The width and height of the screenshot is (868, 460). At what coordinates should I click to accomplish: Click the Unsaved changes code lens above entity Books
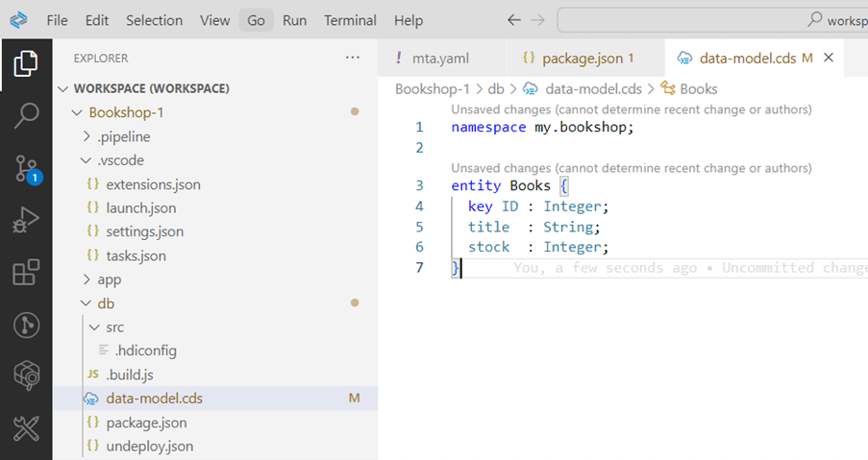(x=632, y=168)
